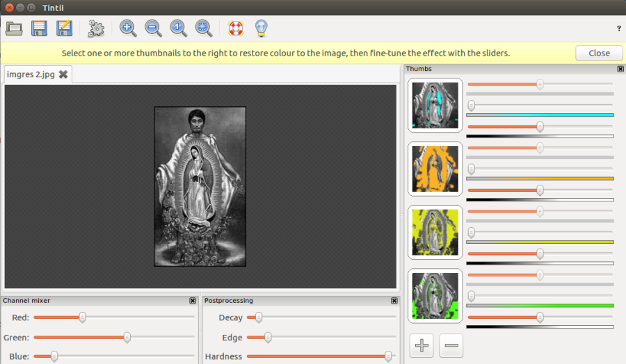Close the imgres 2.jpg tab

pos(63,74)
